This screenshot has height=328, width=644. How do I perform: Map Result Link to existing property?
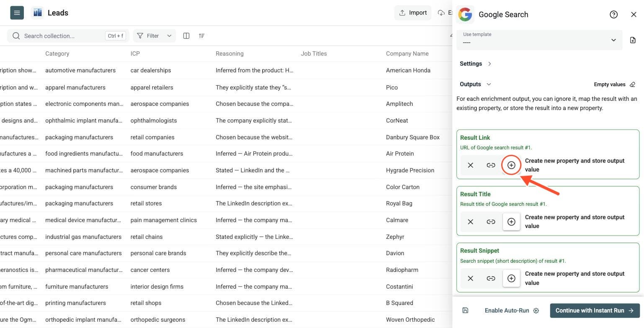[491, 165]
